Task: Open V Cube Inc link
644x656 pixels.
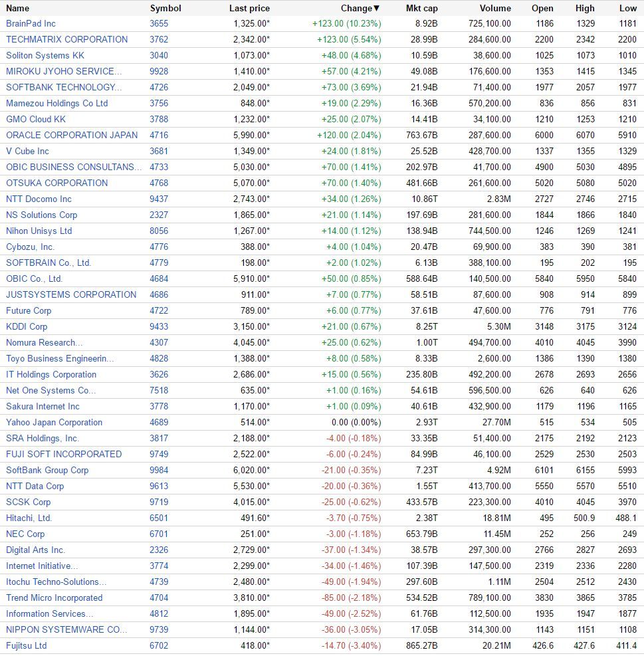Action: point(27,151)
